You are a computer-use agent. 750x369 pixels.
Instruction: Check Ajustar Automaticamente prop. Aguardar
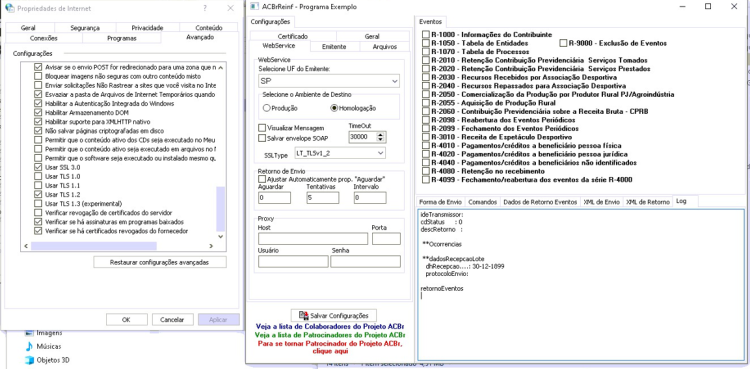[x=262, y=179]
